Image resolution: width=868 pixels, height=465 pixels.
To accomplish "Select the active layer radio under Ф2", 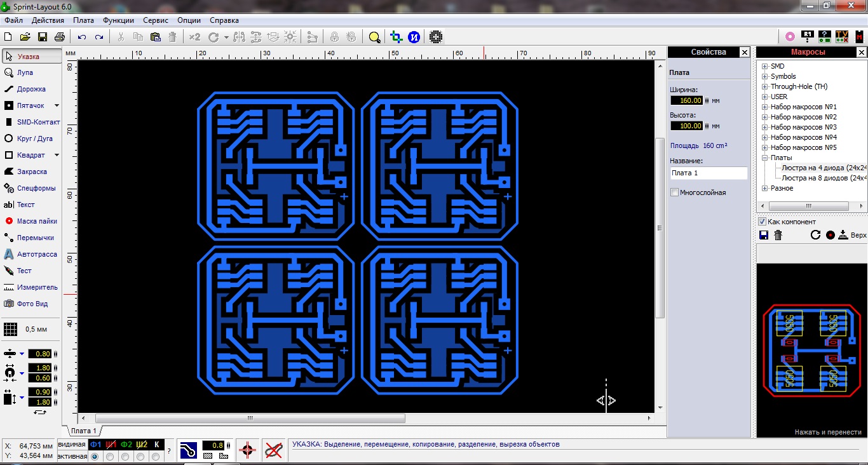I will pyautogui.click(x=125, y=457).
